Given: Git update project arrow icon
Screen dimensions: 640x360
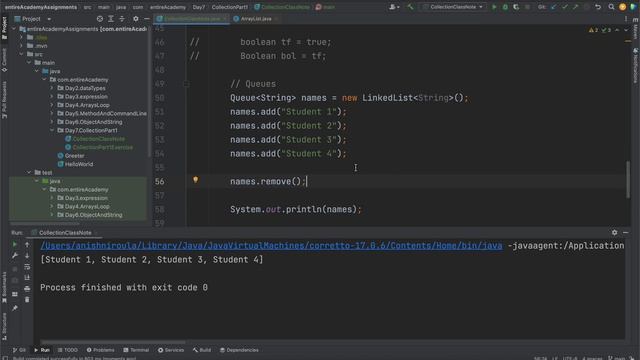Looking at the screenshot, I should tap(554, 7).
